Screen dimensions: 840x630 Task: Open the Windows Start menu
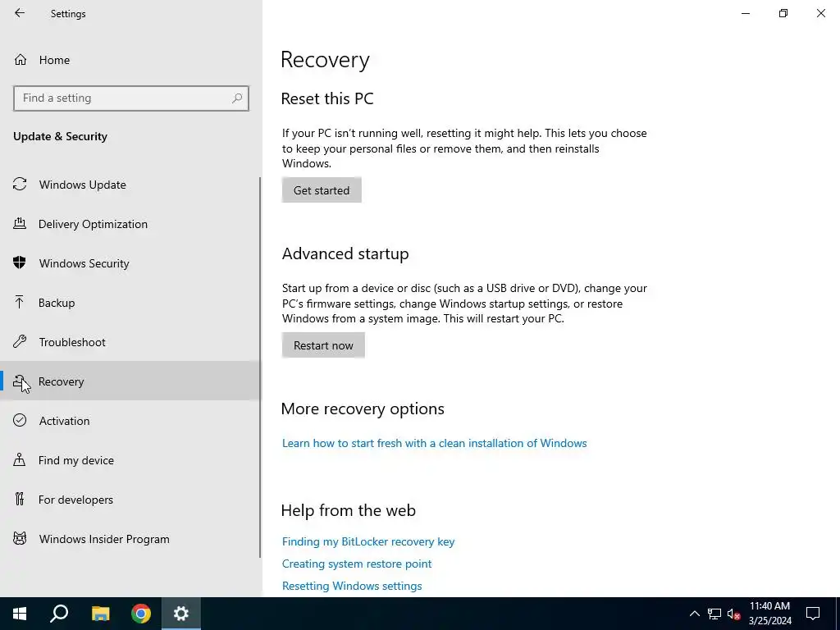[x=20, y=614]
